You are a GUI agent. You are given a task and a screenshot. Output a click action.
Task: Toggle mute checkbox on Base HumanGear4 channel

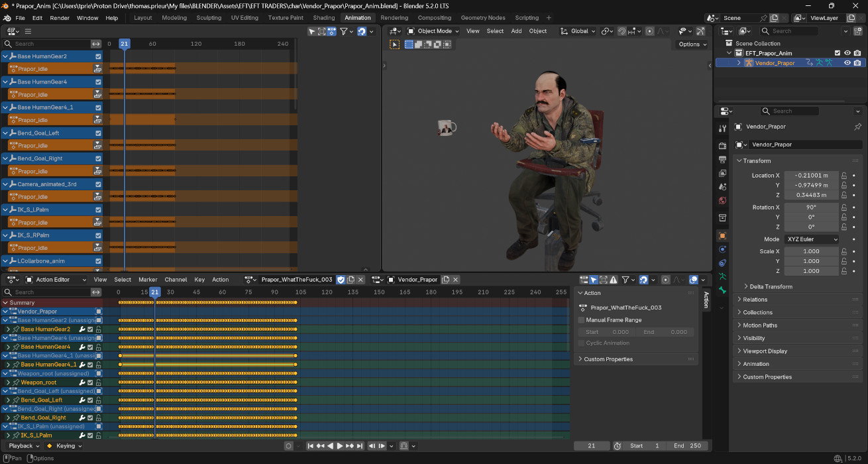coord(90,347)
